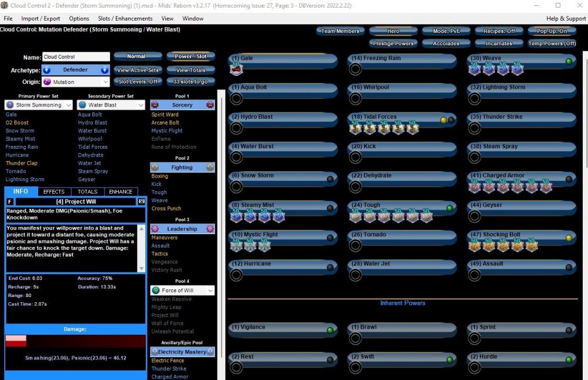The image size is (588, 380).
Task: Click the empty enhancement slot under Aqua Bolt
Action: pos(236,98)
